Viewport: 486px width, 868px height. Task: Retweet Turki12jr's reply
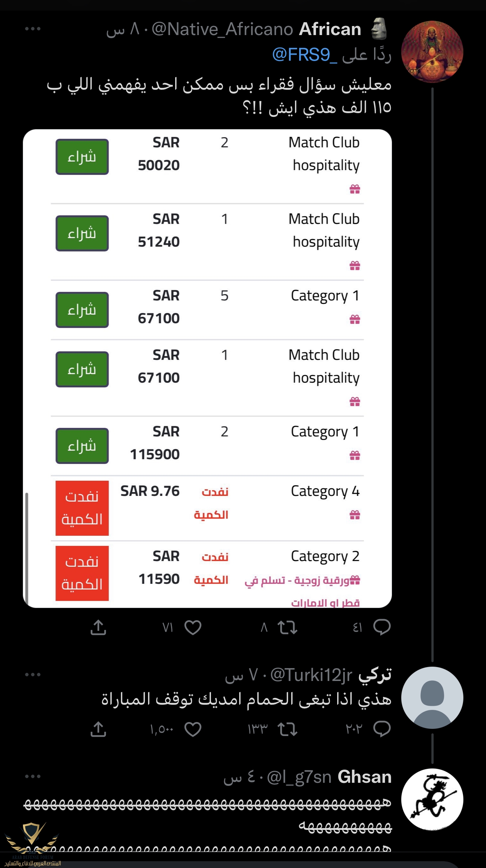287,729
